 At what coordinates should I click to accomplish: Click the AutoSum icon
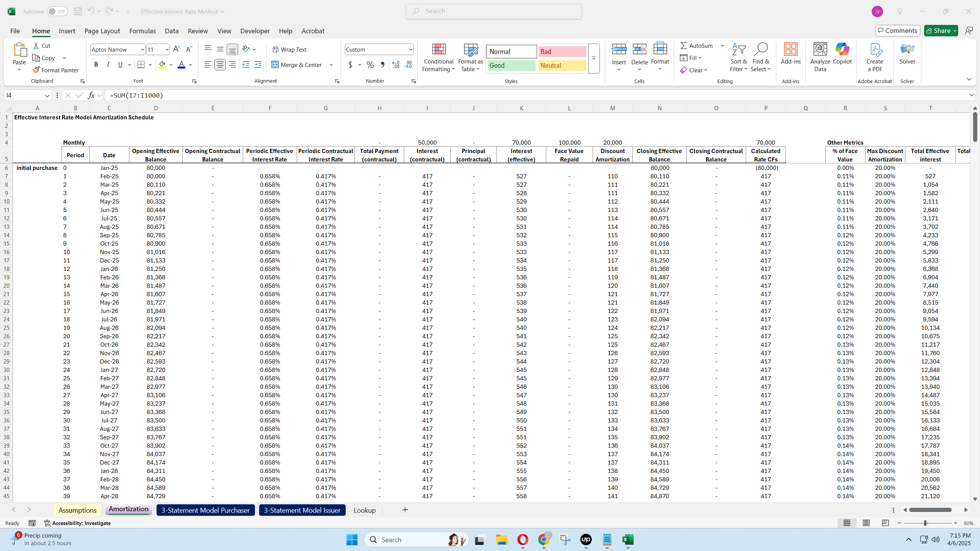coord(684,45)
